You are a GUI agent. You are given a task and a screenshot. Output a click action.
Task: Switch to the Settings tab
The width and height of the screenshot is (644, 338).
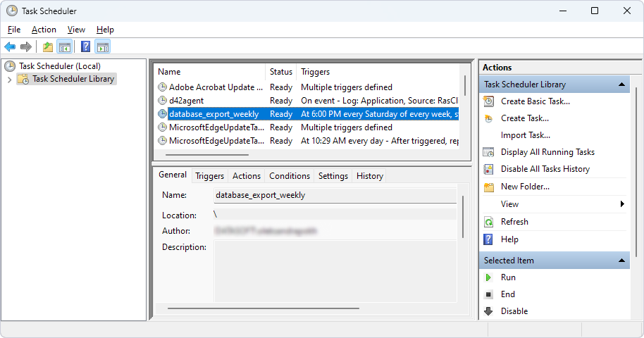(x=333, y=176)
